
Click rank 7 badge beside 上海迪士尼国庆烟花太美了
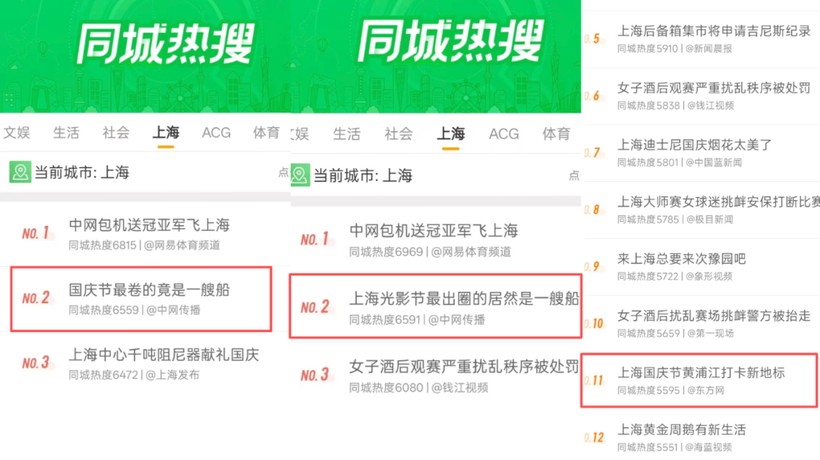pyautogui.click(x=593, y=152)
